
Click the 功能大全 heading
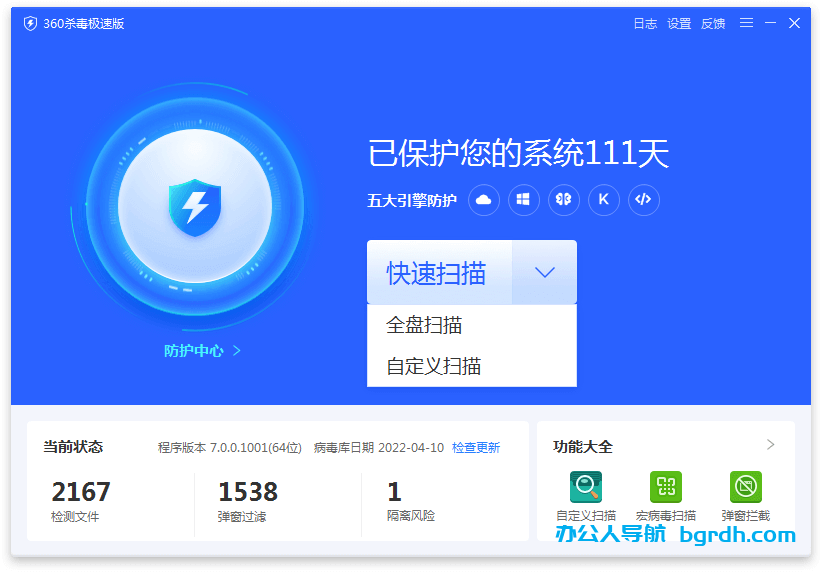click(582, 447)
